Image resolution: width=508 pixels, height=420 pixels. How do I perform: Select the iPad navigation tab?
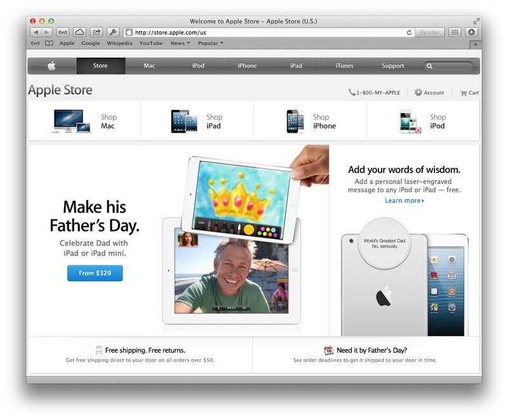pyautogui.click(x=296, y=66)
